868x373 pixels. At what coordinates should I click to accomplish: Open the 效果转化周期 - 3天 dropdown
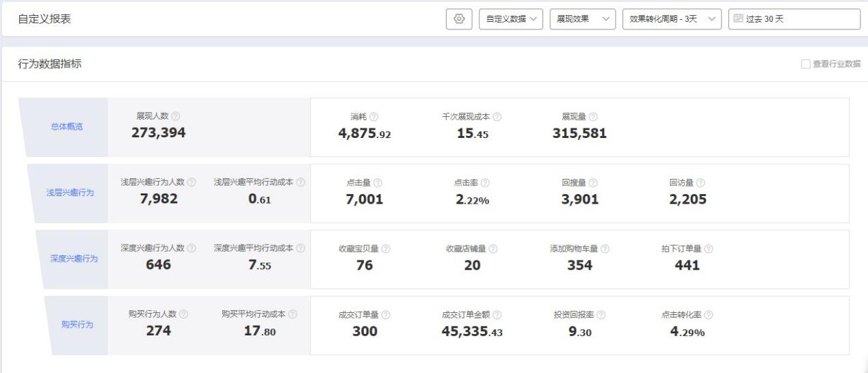coord(672,19)
